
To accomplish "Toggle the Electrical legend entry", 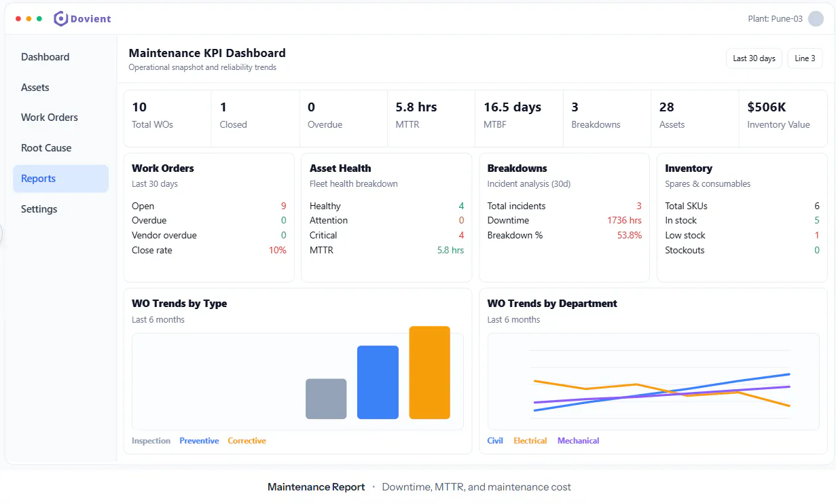I will tap(530, 441).
